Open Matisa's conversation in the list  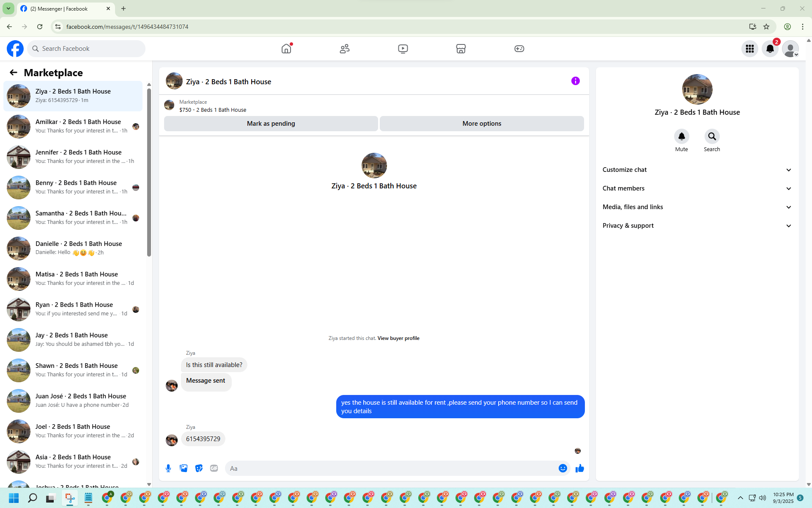(x=73, y=279)
